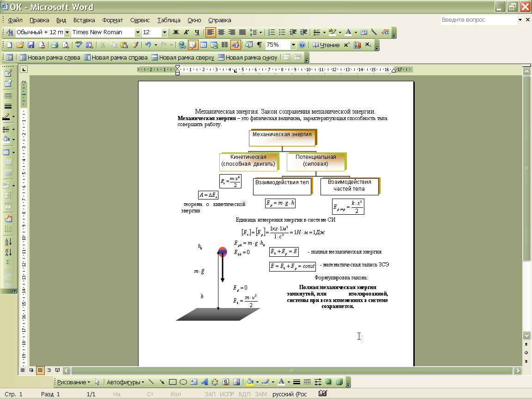Create a new blank document

click(10, 45)
